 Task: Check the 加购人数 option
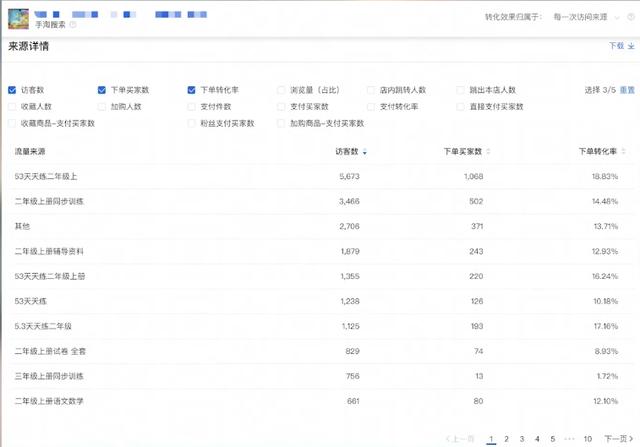point(102,107)
